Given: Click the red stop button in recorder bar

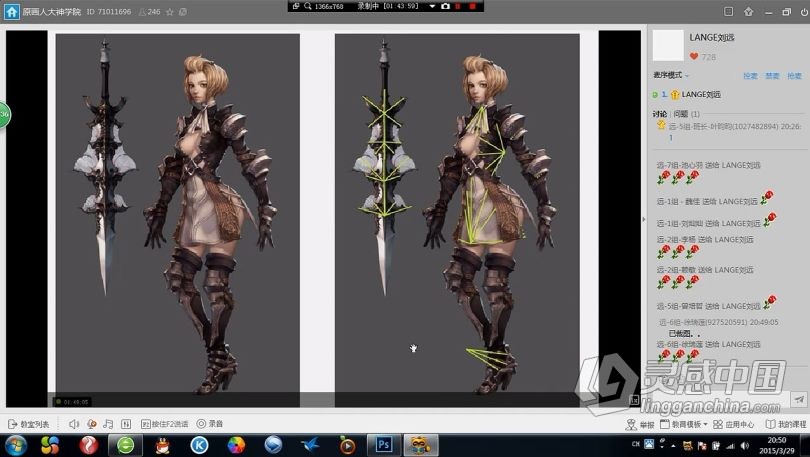Looking at the screenshot, I should (x=472, y=6).
